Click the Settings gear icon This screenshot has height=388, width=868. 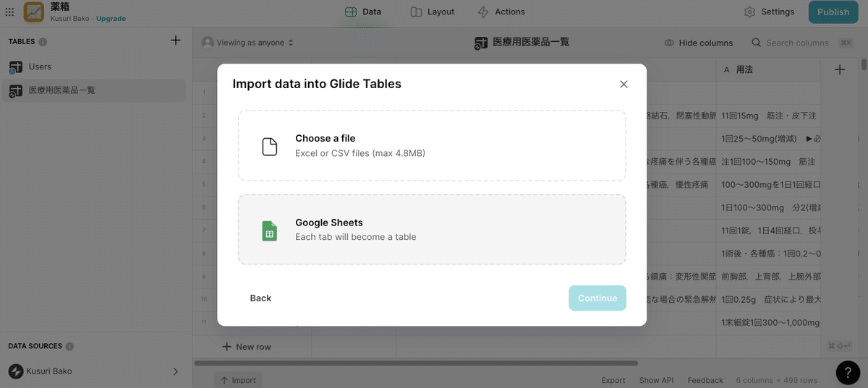(749, 12)
